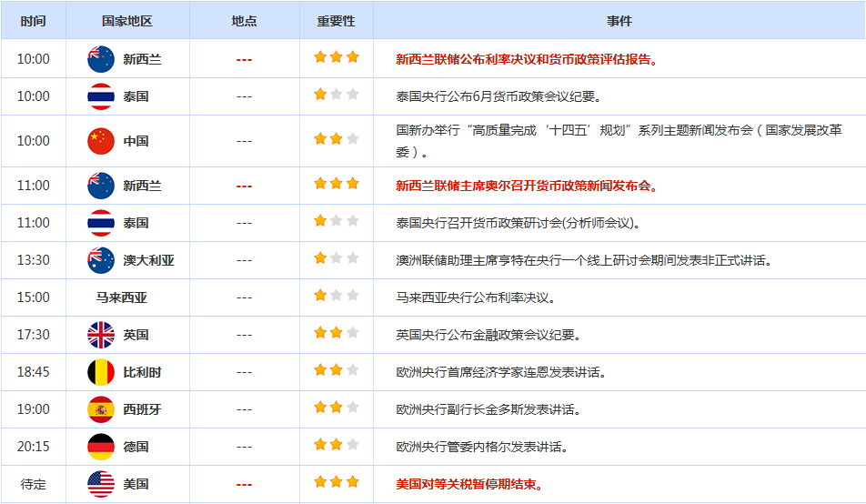Click the 国家地区 column header
The height and width of the screenshot is (504, 866).
tap(127, 21)
